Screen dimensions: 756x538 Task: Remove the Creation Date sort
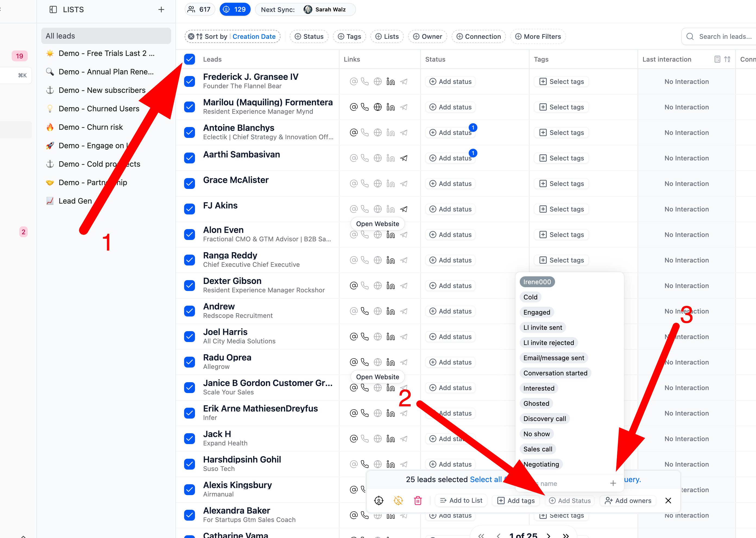191,36
